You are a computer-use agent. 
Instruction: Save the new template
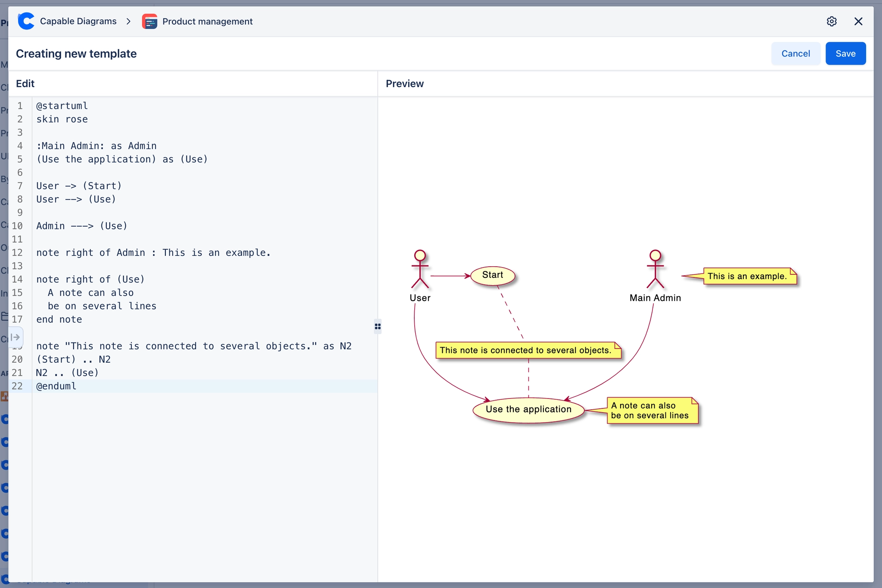(x=845, y=53)
